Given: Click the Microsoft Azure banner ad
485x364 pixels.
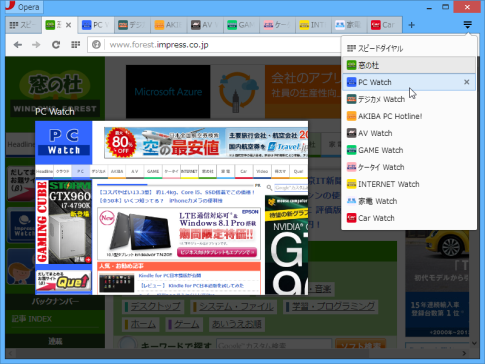Looking at the screenshot, I should (168, 92).
